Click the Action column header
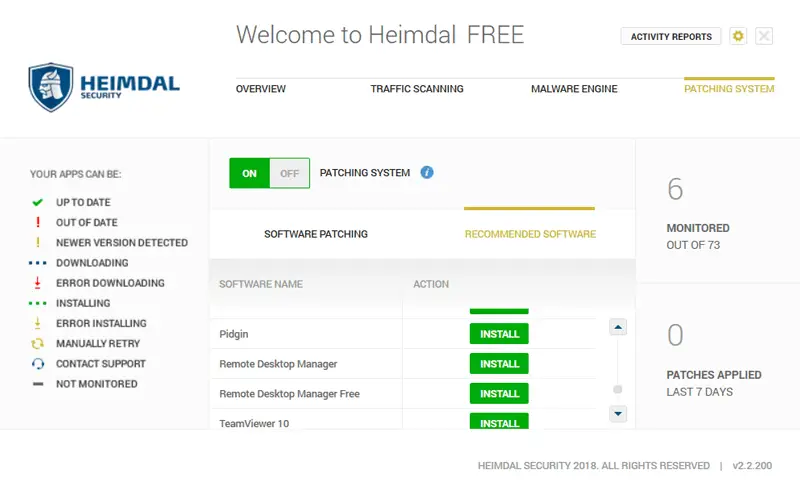The width and height of the screenshot is (800, 497). (431, 284)
